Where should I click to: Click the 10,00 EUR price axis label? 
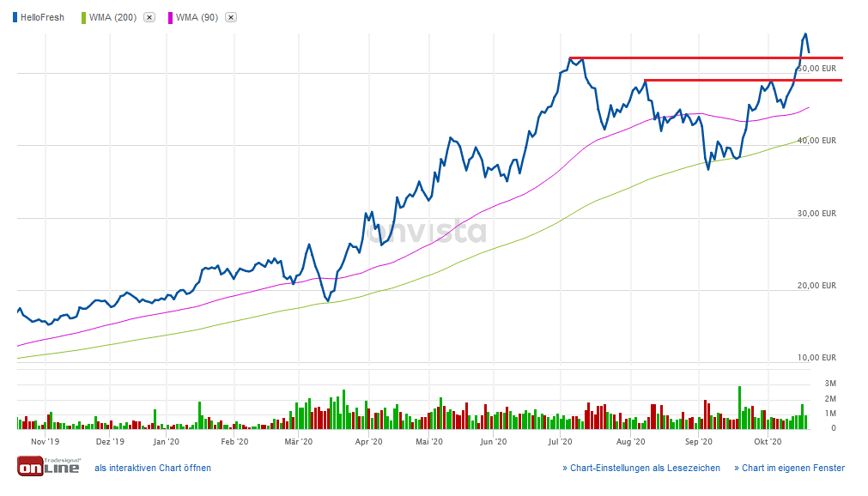tap(816, 358)
